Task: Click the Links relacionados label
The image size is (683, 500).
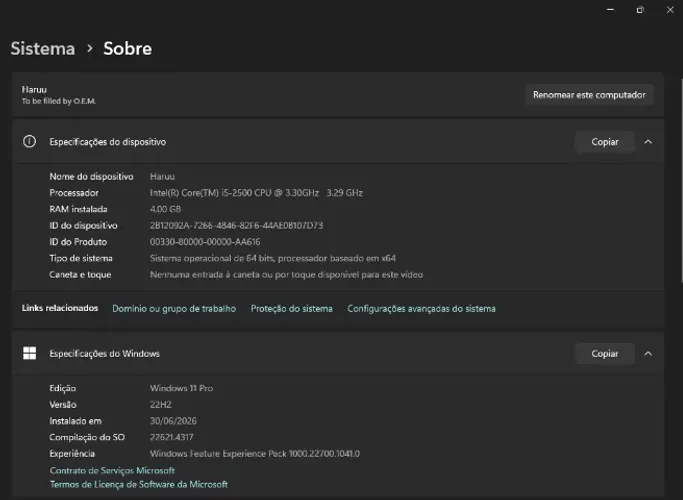Action: (60, 308)
